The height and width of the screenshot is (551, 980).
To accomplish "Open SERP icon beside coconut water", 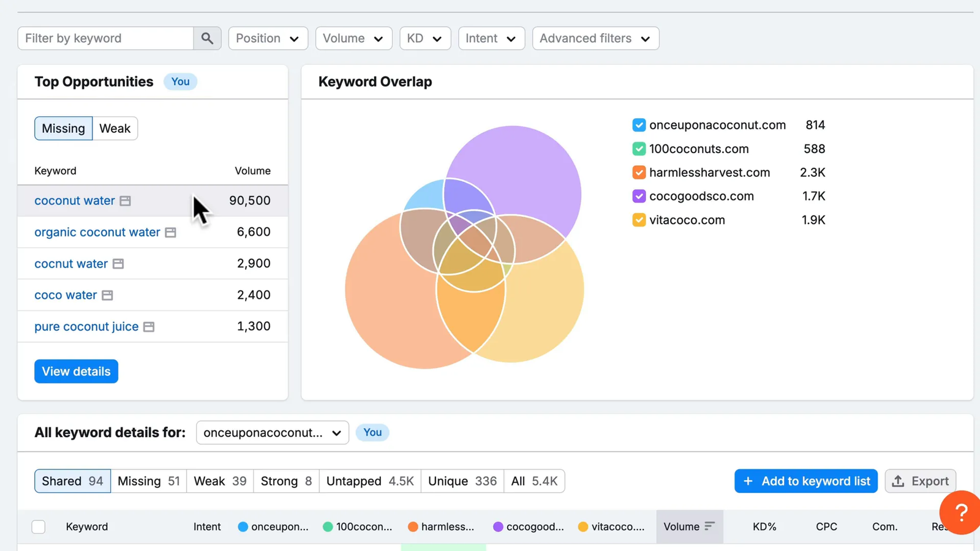I will pos(126,201).
